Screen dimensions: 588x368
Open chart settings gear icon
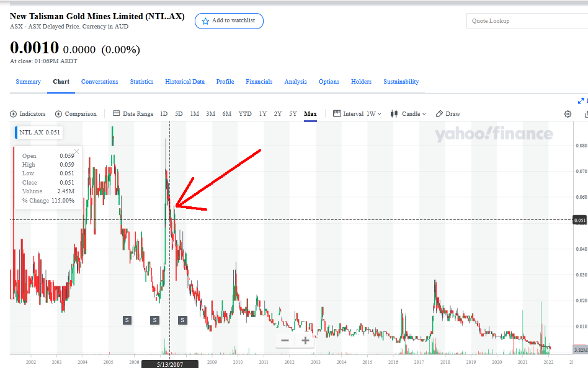(x=568, y=114)
